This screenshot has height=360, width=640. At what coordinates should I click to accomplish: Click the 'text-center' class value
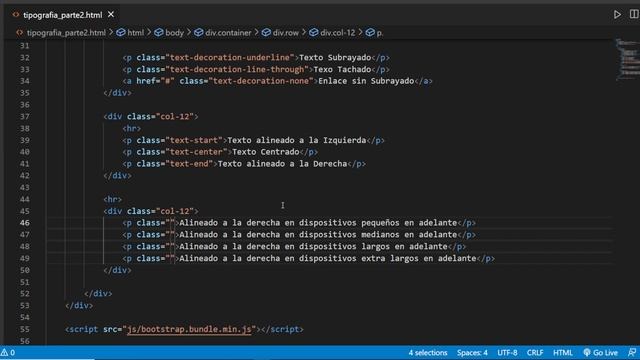click(x=196, y=152)
